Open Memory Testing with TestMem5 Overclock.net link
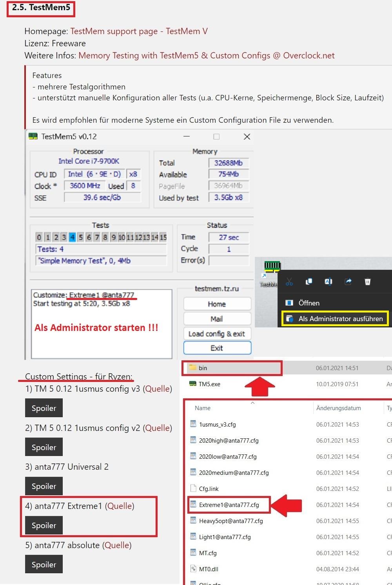The height and width of the screenshot is (585, 392). 207,56
